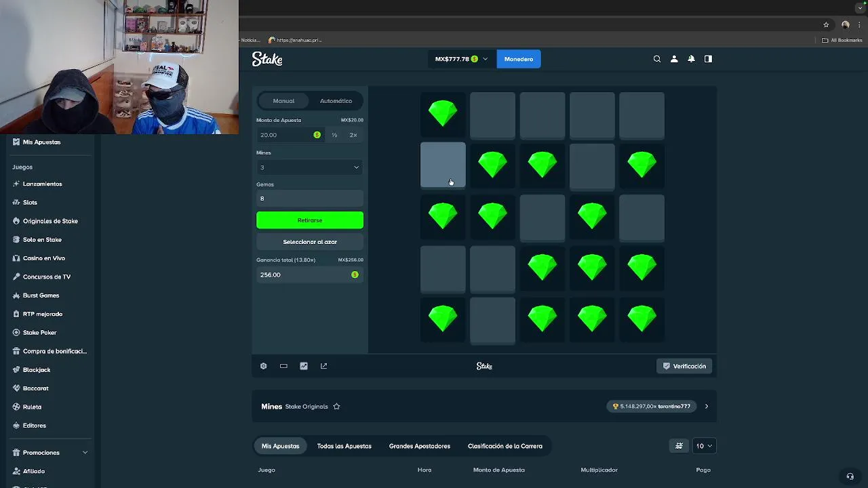Reveal hidden tile in top row, last column

click(642, 115)
